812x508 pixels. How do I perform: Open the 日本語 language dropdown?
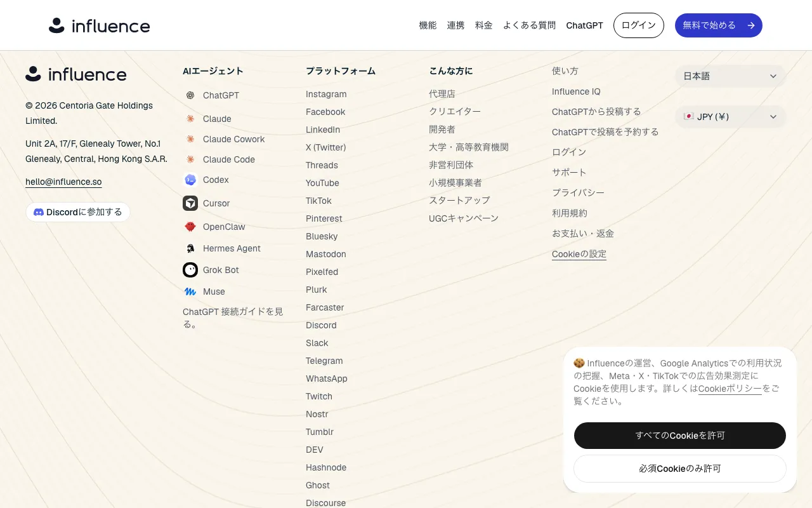click(x=730, y=76)
